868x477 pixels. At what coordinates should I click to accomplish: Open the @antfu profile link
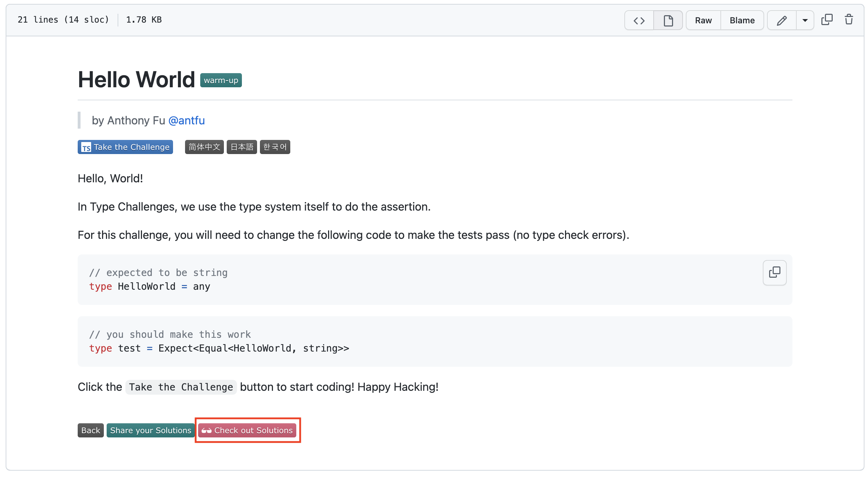pyautogui.click(x=186, y=120)
